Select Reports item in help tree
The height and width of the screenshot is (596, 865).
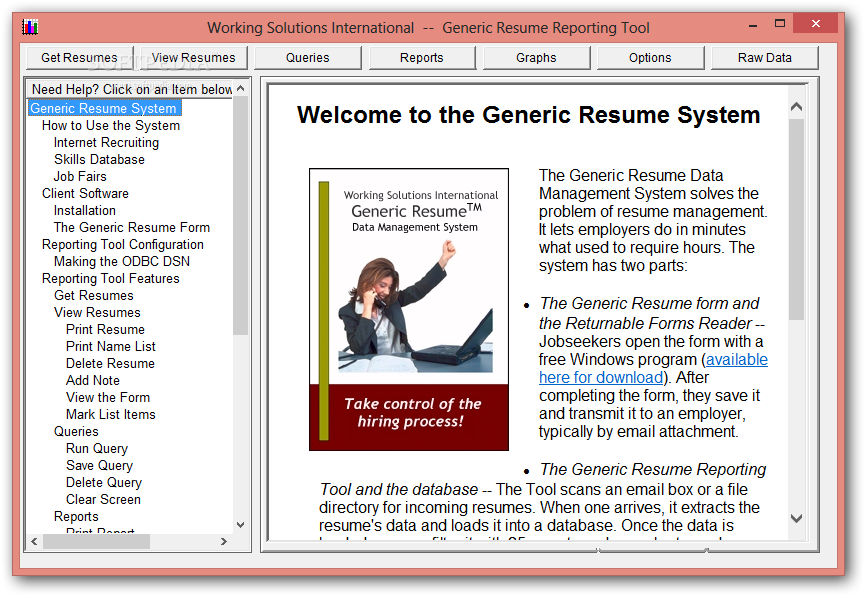tap(76, 517)
